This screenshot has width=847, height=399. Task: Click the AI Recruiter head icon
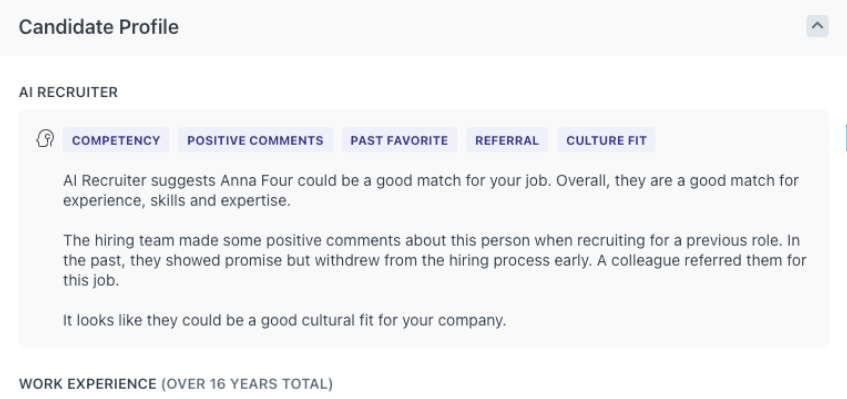45,139
